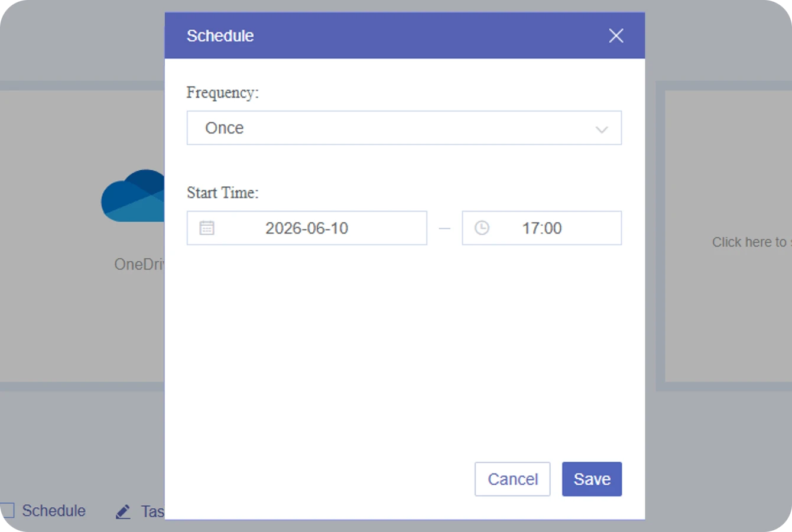Click the OneDrive cloud icon

133,196
